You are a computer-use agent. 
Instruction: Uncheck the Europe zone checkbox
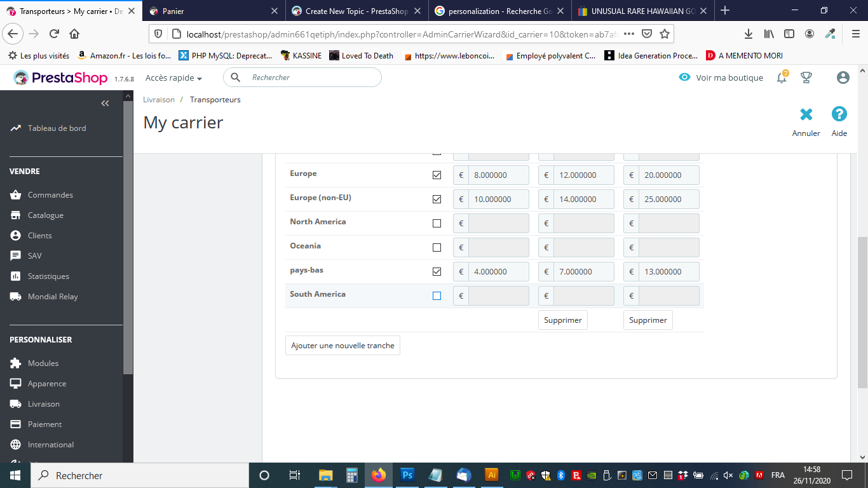point(437,175)
